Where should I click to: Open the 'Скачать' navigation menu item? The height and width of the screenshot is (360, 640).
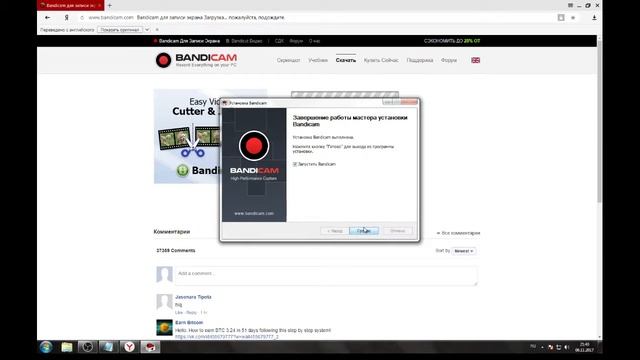[346, 60]
